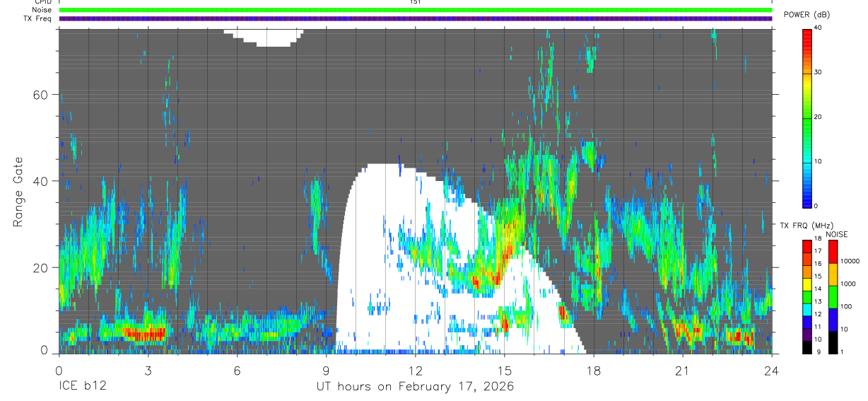Select yellow 1000 segment of NOISE color bar

833,274
